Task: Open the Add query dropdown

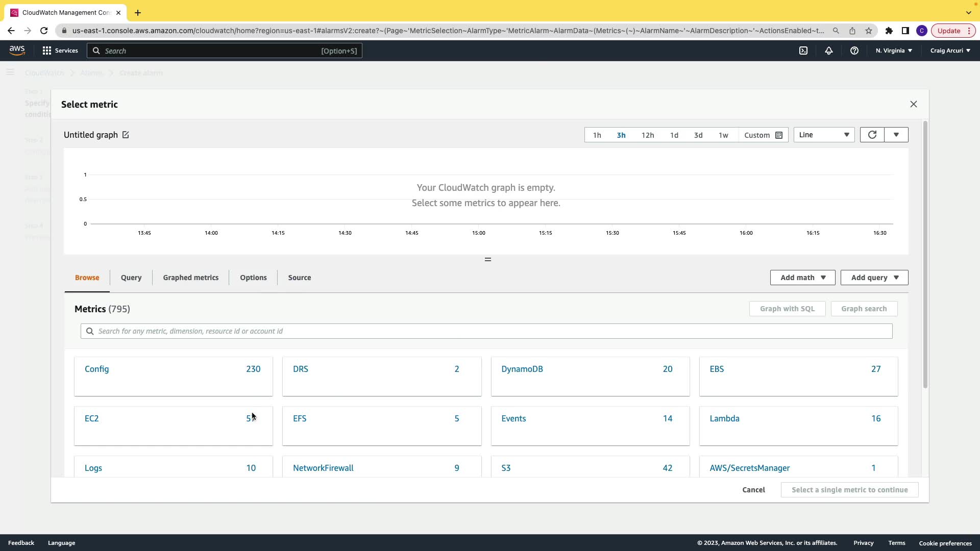Action: (874, 278)
